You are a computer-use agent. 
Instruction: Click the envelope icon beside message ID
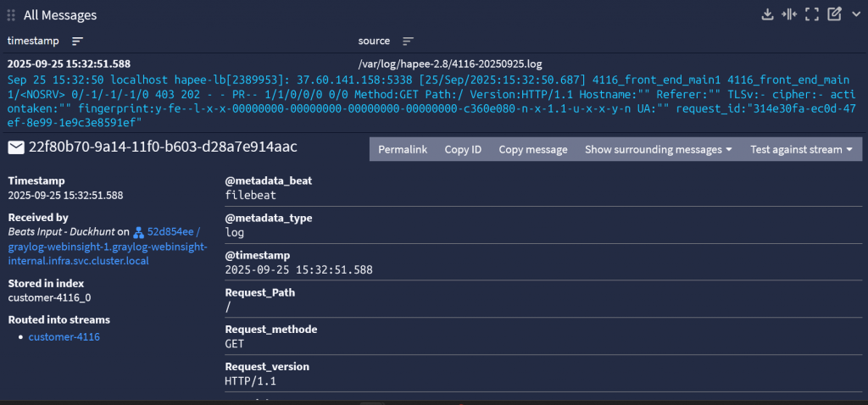[x=16, y=148]
